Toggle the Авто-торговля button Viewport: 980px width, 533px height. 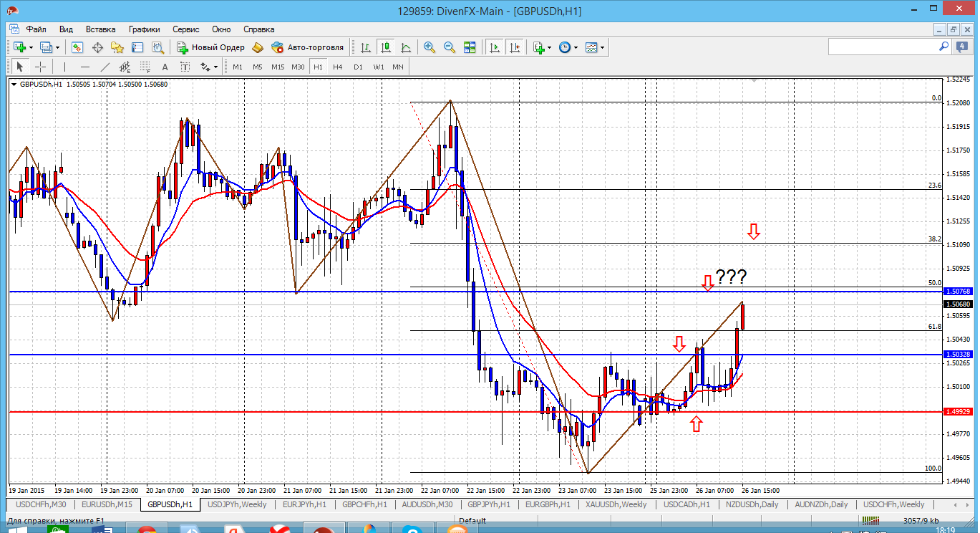pyautogui.click(x=307, y=47)
